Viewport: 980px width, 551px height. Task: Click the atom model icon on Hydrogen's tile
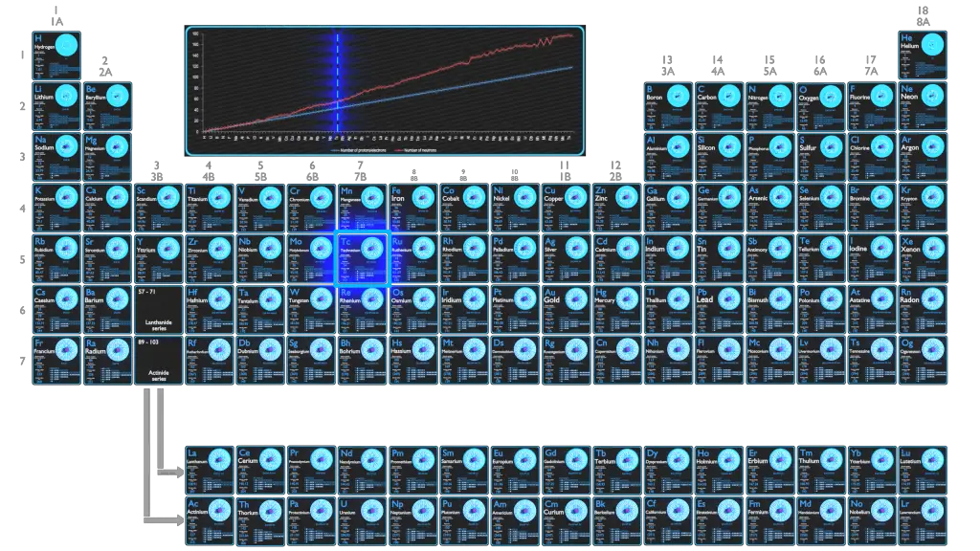[65, 45]
